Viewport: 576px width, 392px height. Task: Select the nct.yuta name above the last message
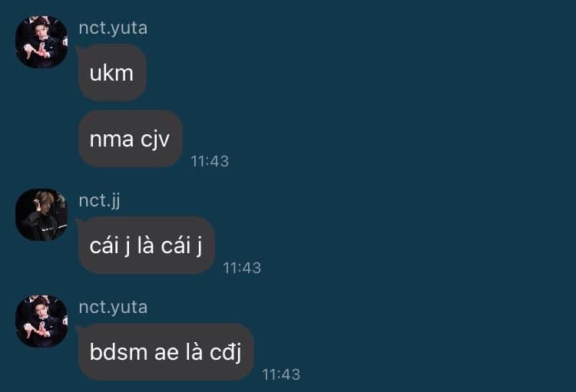pyautogui.click(x=113, y=308)
